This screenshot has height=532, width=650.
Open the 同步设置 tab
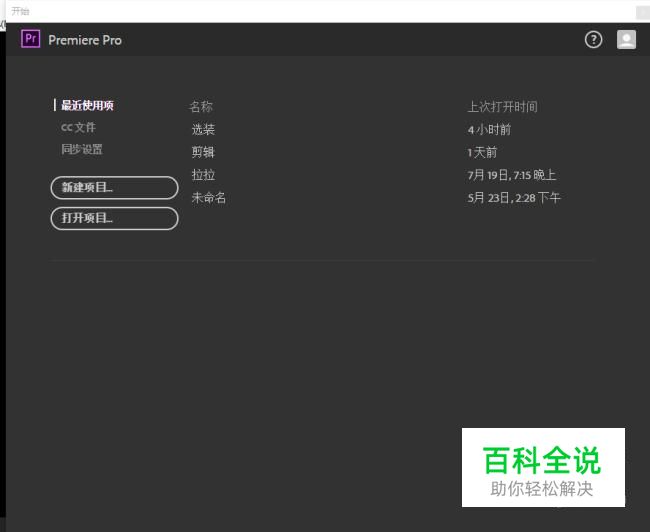pyautogui.click(x=82, y=149)
